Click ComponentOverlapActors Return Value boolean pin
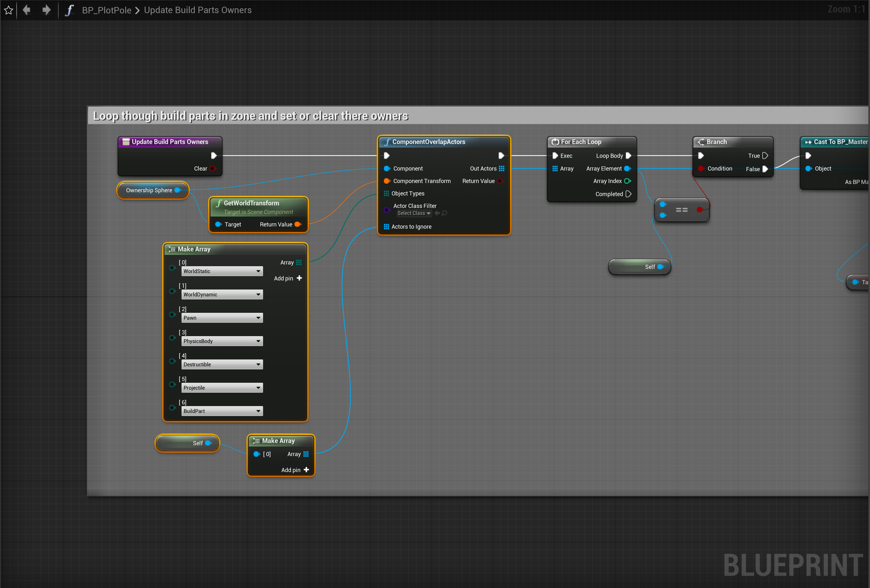The image size is (870, 588). (500, 181)
